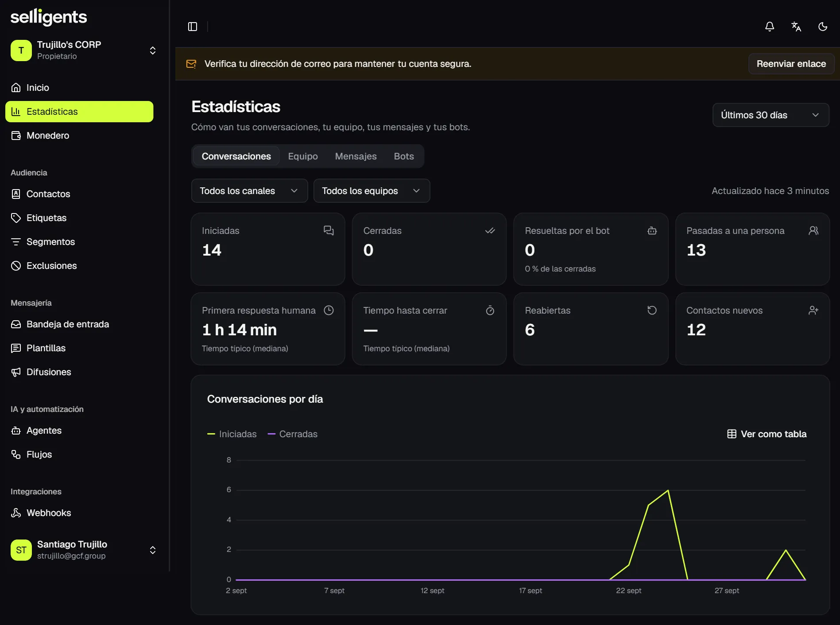Screen dimensions: 840x625
Task: Toggle Cerradas series in chart legend
Action: click(293, 434)
